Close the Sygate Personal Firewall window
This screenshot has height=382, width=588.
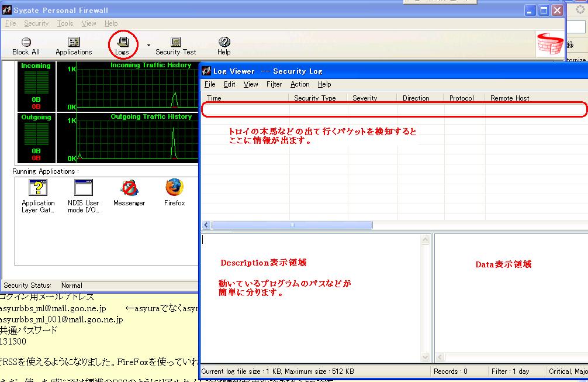coord(557,10)
